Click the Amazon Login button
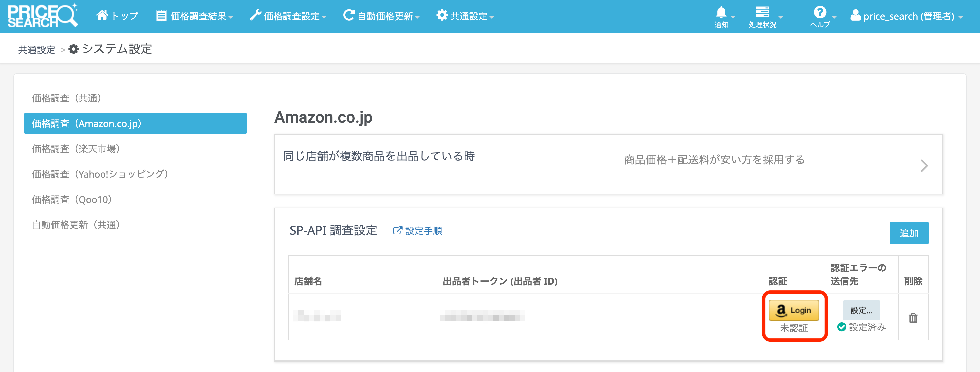This screenshot has height=372, width=980. click(x=794, y=310)
